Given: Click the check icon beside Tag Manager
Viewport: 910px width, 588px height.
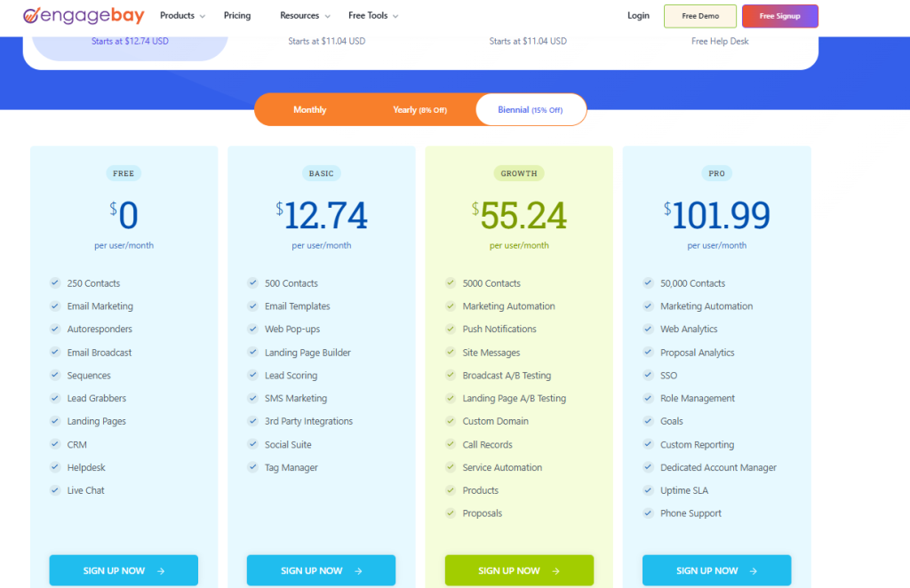Looking at the screenshot, I should 253,467.
